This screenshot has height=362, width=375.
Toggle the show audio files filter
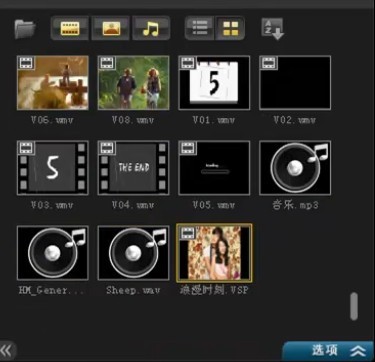pyautogui.click(x=151, y=28)
